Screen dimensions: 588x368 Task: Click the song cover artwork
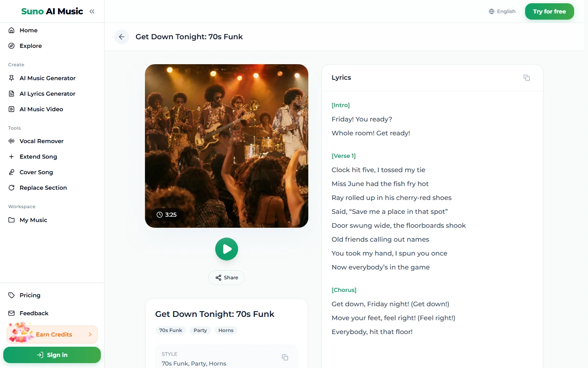(x=227, y=146)
